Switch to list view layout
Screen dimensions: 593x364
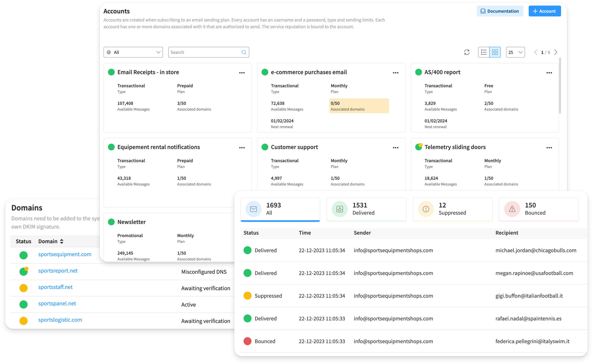click(x=484, y=52)
